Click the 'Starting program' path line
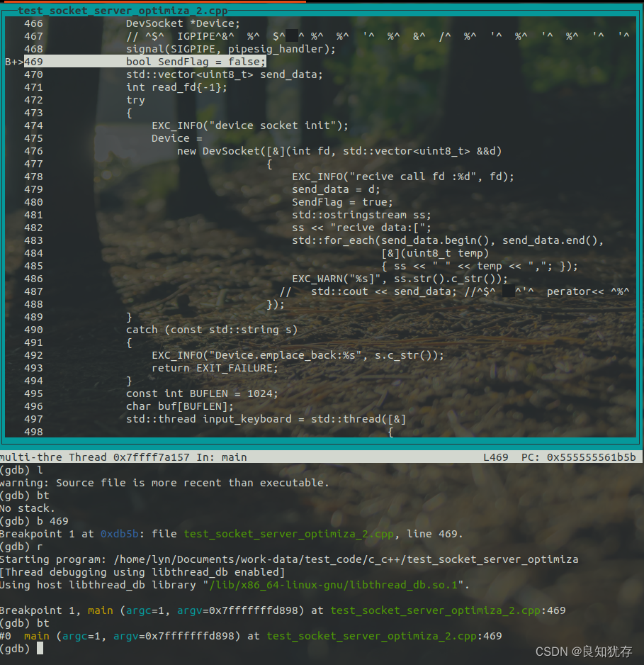Viewport: 644px width, 665px height. (x=289, y=559)
